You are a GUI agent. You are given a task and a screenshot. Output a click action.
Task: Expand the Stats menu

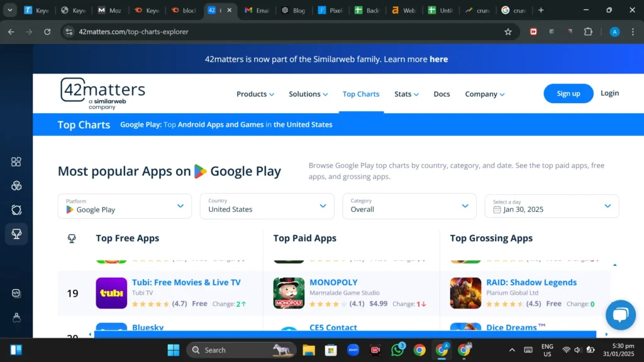pos(406,94)
